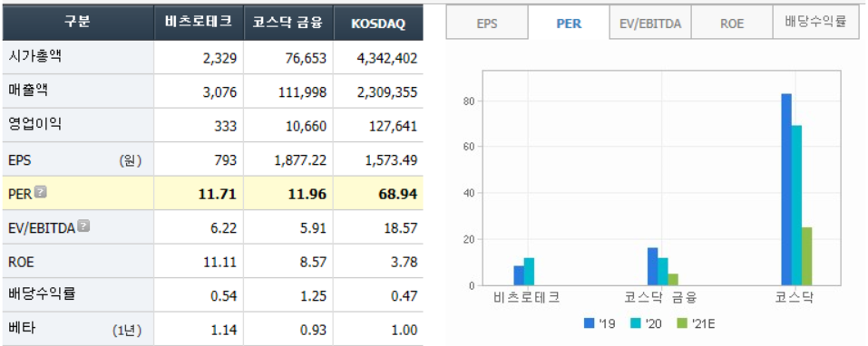This screenshot has width=868, height=346.
Task: Click the '21E green legend swatch
Action: (682, 322)
